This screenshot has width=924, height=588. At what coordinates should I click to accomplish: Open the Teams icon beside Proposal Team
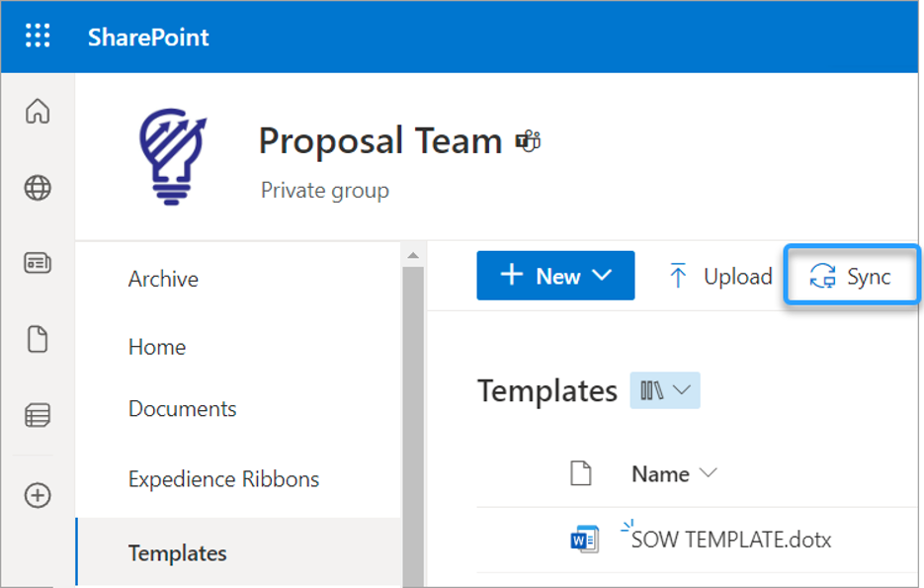528,141
